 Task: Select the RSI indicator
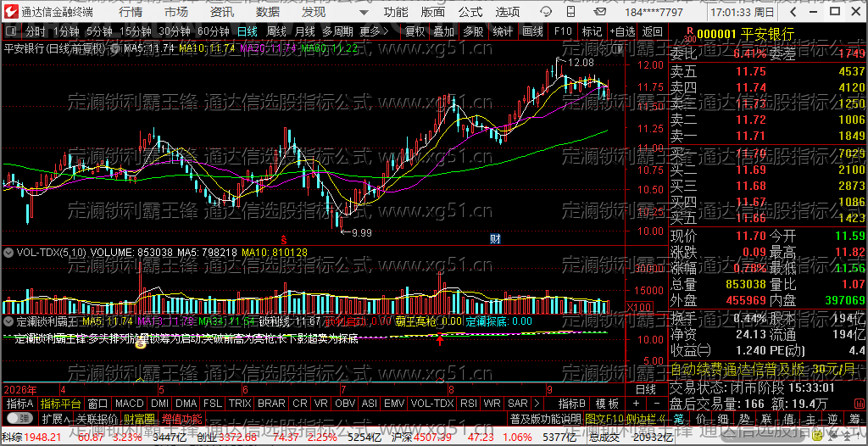point(469,403)
